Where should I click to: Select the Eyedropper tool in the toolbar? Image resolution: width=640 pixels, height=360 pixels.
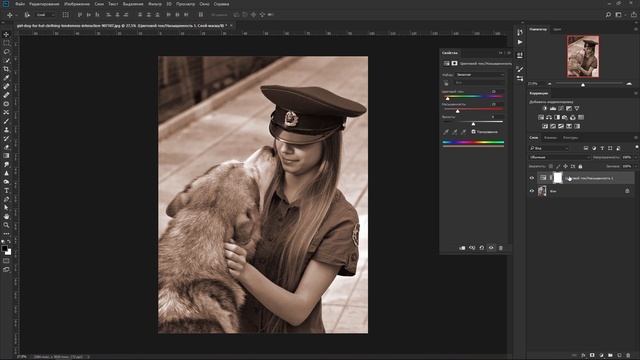pyautogui.click(x=6, y=78)
